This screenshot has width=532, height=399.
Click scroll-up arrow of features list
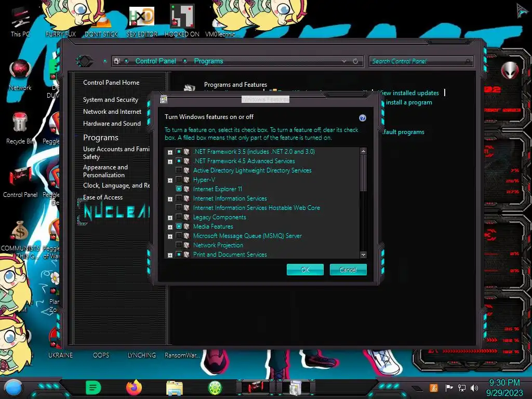click(x=363, y=151)
